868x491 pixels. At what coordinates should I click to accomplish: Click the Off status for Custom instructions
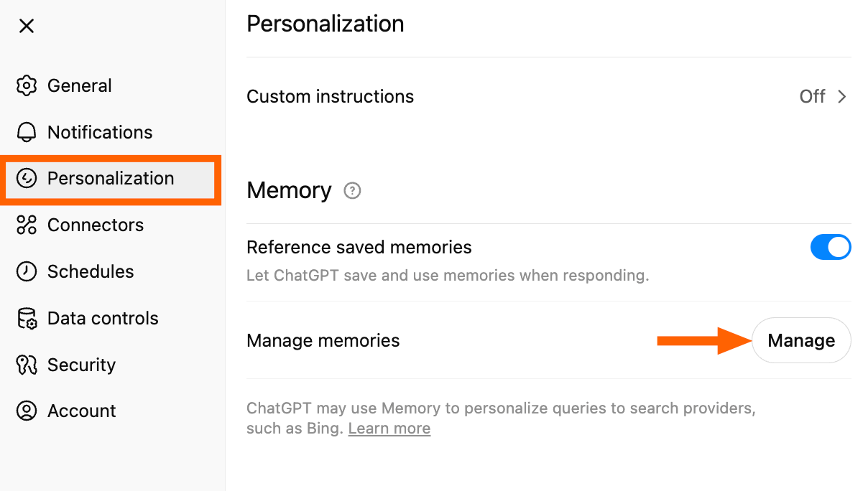pos(812,97)
